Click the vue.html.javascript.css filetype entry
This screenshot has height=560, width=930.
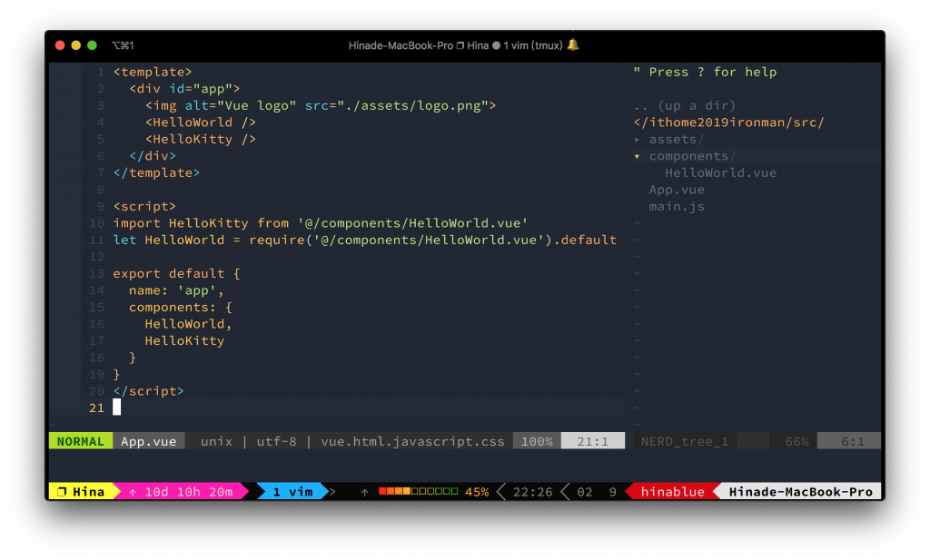413,441
